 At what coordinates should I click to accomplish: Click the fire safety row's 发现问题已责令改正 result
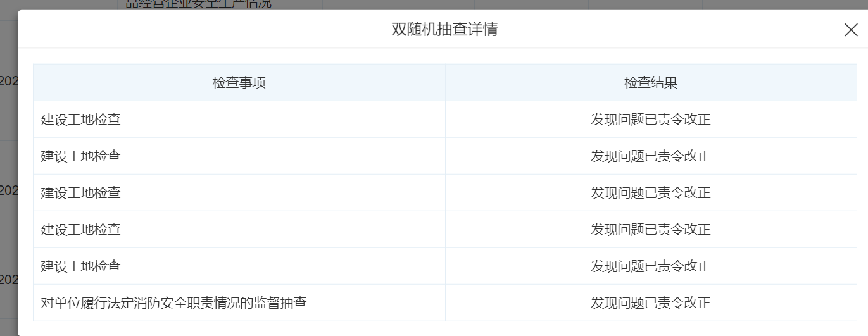coord(651,302)
